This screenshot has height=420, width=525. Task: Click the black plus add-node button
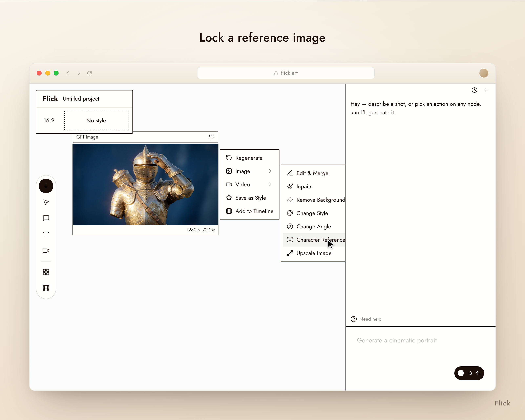46,186
